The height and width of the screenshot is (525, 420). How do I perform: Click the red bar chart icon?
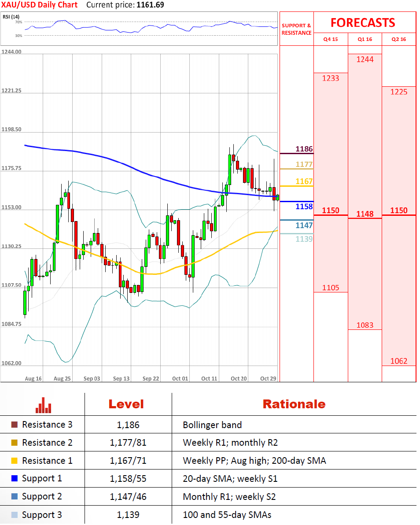coord(43,405)
